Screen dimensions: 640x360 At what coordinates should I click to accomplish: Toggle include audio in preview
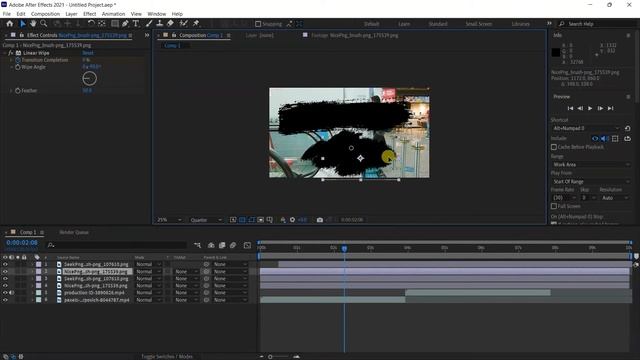coord(604,139)
